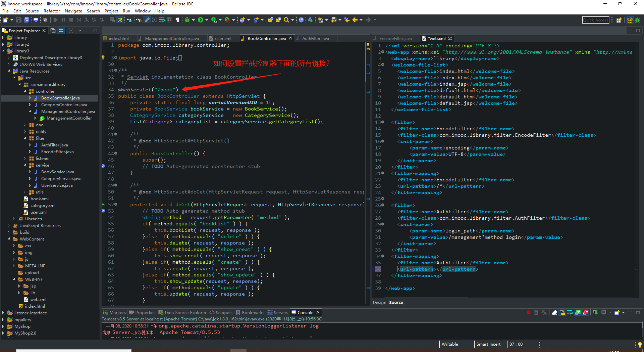Click the Save toolbar icon
The image size is (644, 352).
19,20
